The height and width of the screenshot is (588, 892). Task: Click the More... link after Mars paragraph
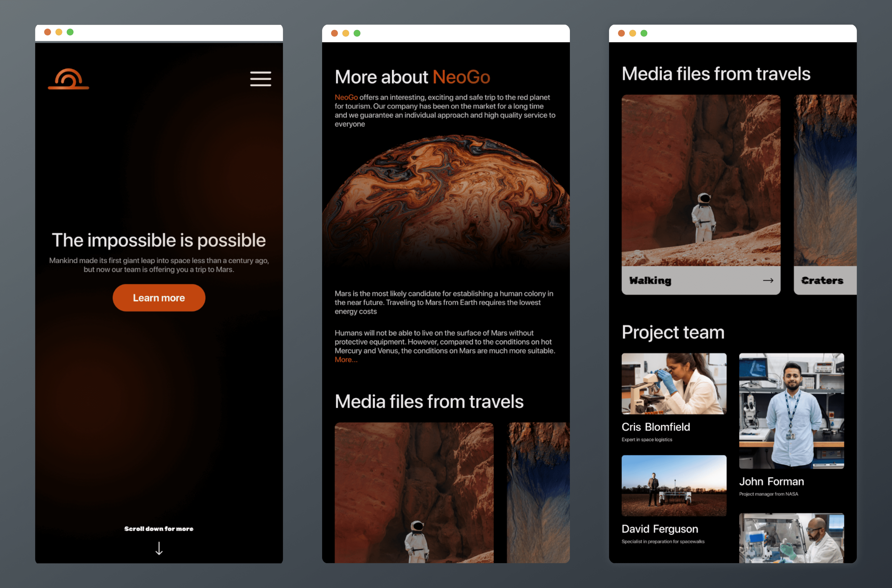(x=346, y=360)
